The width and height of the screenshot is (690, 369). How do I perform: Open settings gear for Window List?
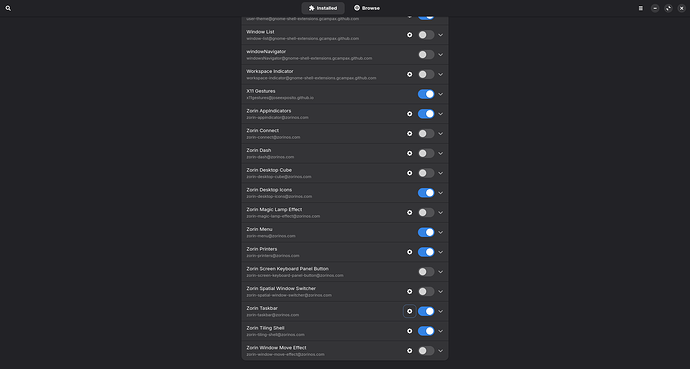click(409, 35)
